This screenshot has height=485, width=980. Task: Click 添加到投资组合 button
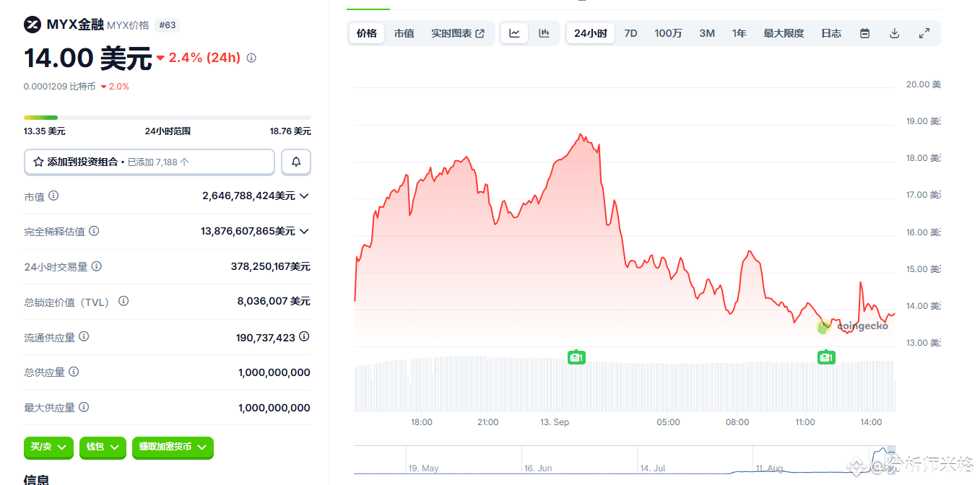pos(149,162)
